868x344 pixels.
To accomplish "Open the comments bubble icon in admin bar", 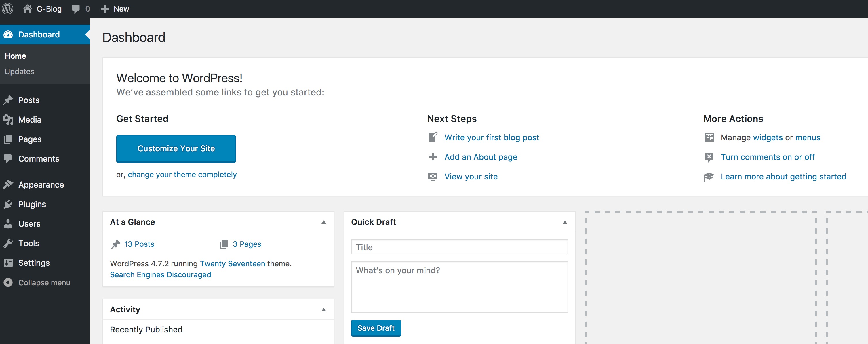I will point(76,9).
